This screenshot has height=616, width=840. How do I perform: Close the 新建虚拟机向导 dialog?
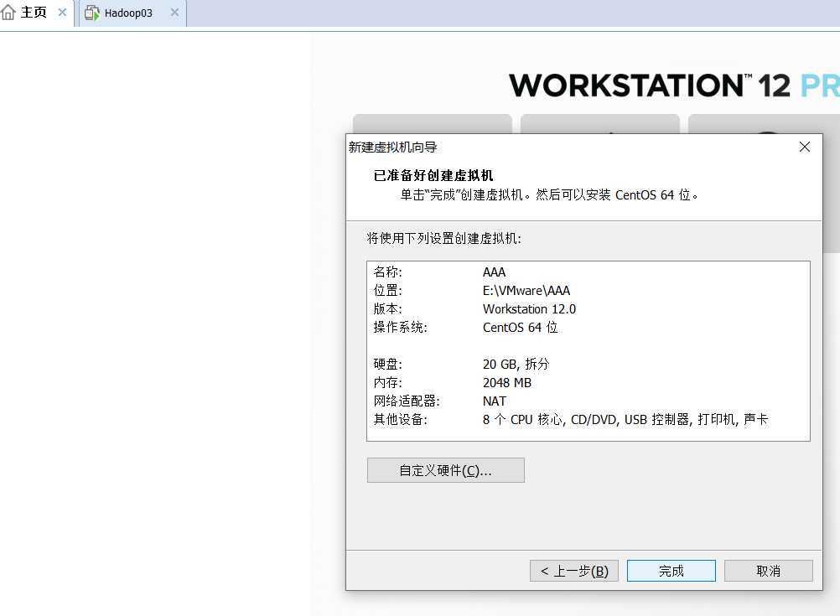pos(804,147)
